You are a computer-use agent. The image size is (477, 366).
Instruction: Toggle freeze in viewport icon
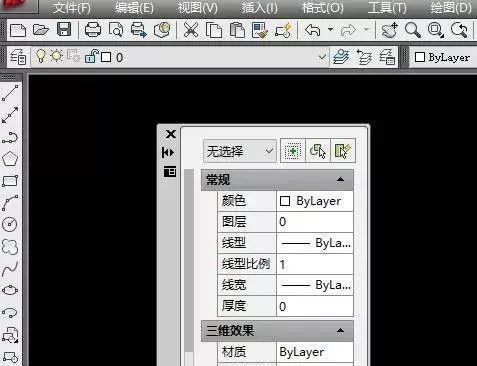(73, 56)
